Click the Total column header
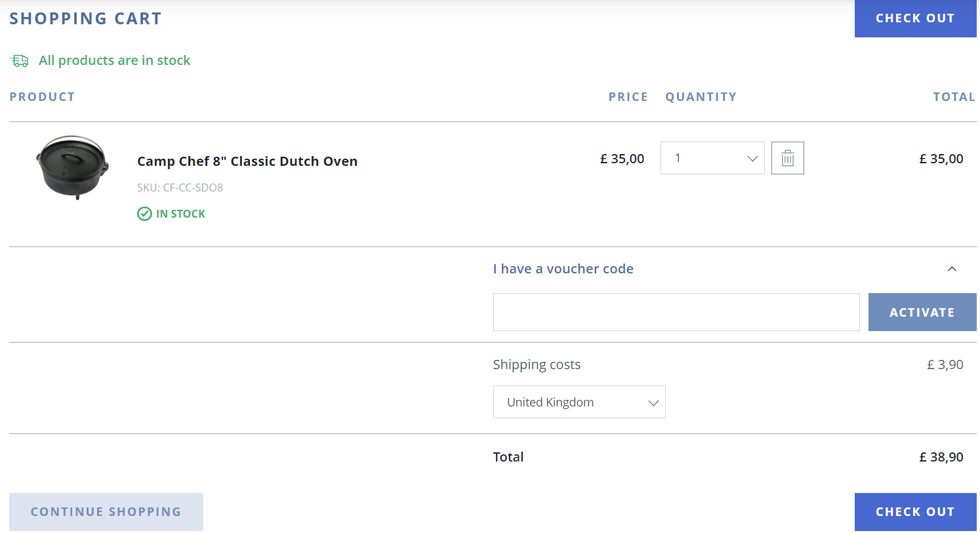980x533 pixels. point(954,97)
